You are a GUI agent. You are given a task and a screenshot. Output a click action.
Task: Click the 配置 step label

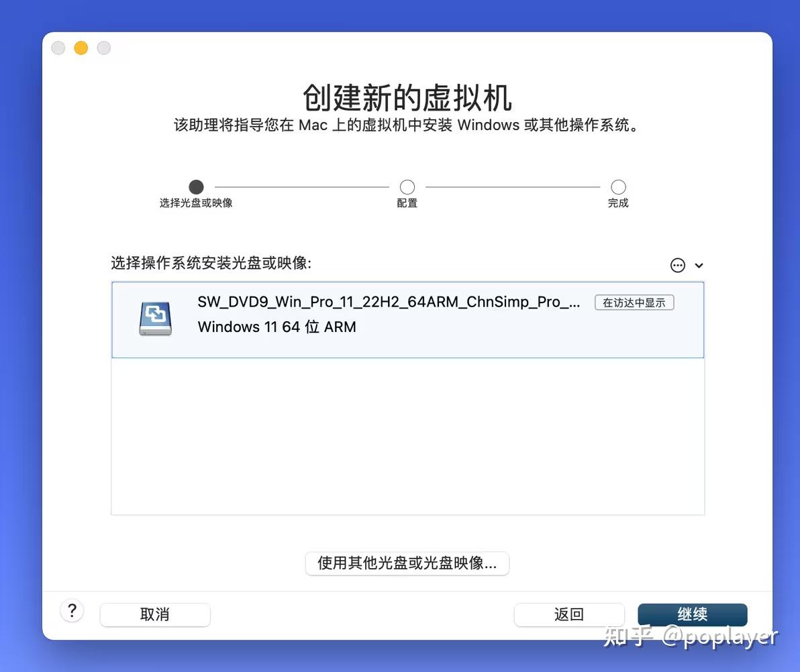click(407, 203)
